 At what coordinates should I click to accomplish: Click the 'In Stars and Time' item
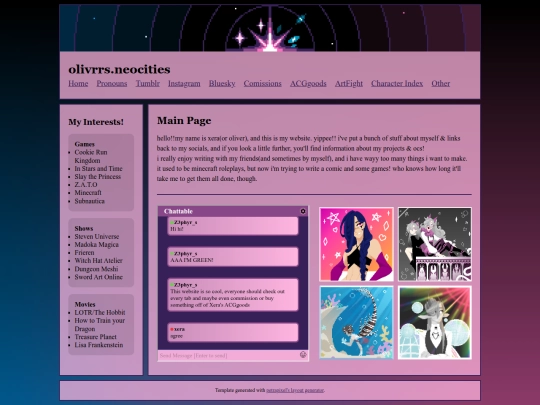point(98,168)
